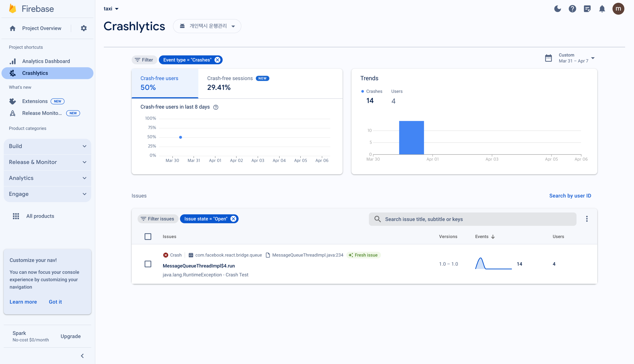
Task: Toggle dark mode moon icon
Action: (557, 9)
